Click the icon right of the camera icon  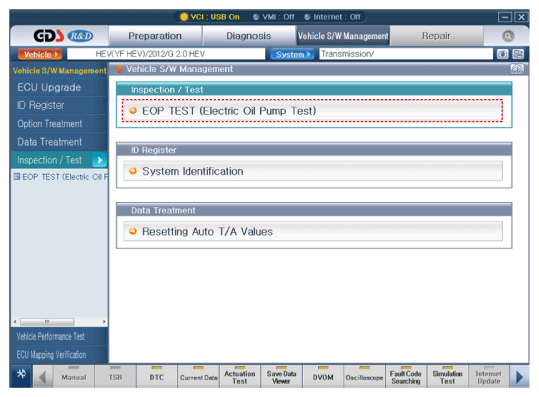(x=518, y=54)
